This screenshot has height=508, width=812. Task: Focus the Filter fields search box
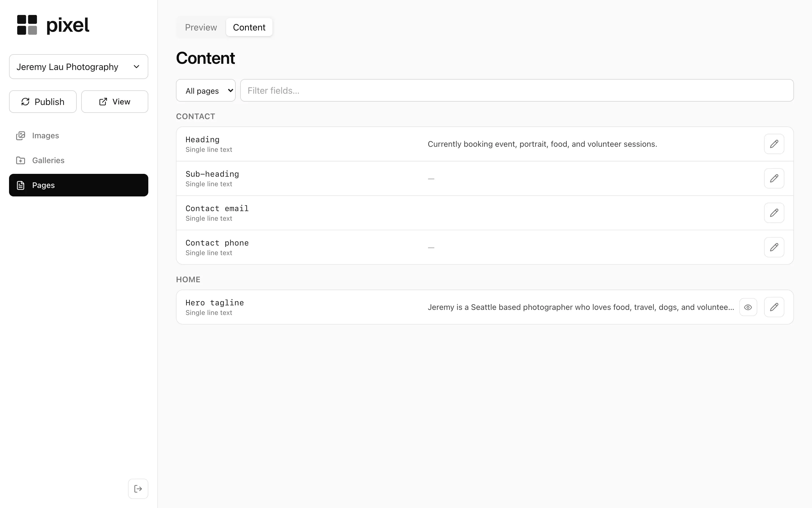(517, 90)
